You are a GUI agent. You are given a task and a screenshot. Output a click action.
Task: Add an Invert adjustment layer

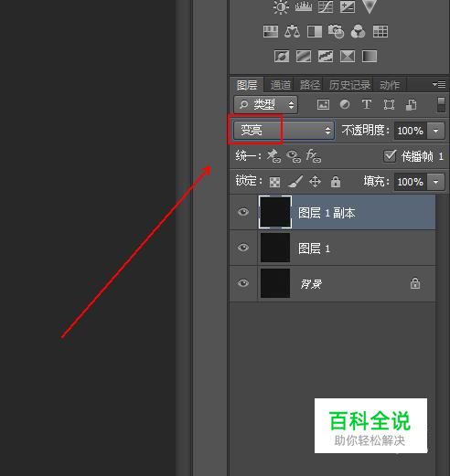coord(282,57)
